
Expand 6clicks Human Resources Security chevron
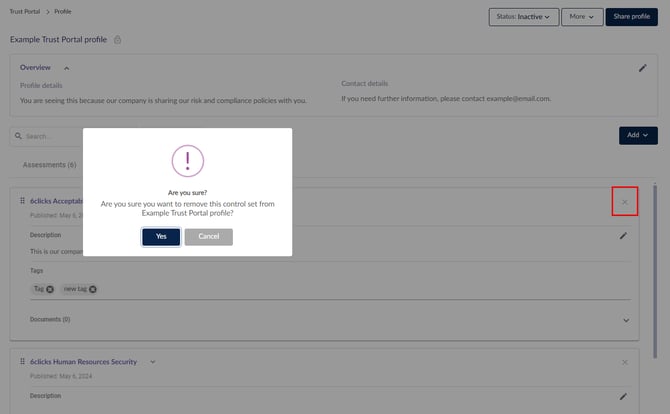click(153, 361)
